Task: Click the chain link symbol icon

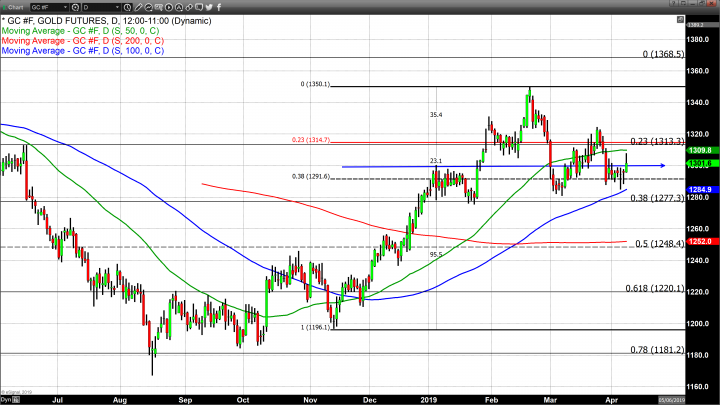Action: pyautogui.click(x=189, y=7)
